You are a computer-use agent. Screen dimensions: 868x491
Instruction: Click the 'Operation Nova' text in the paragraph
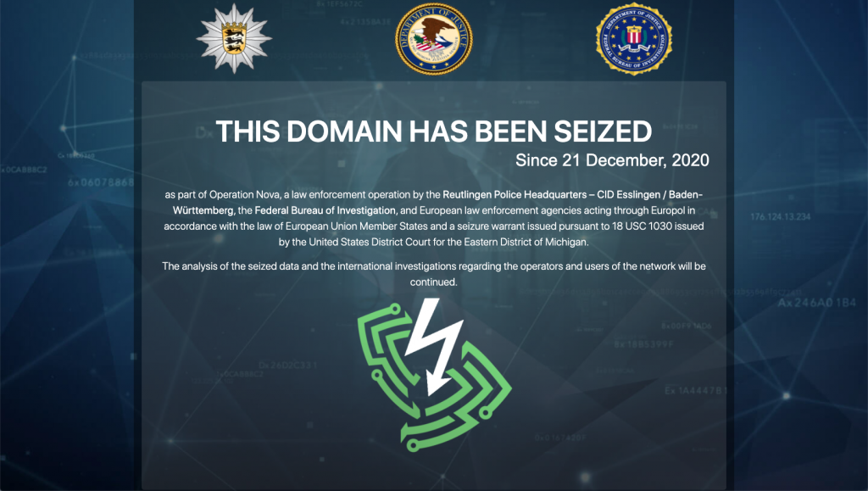tap(244, 195)
